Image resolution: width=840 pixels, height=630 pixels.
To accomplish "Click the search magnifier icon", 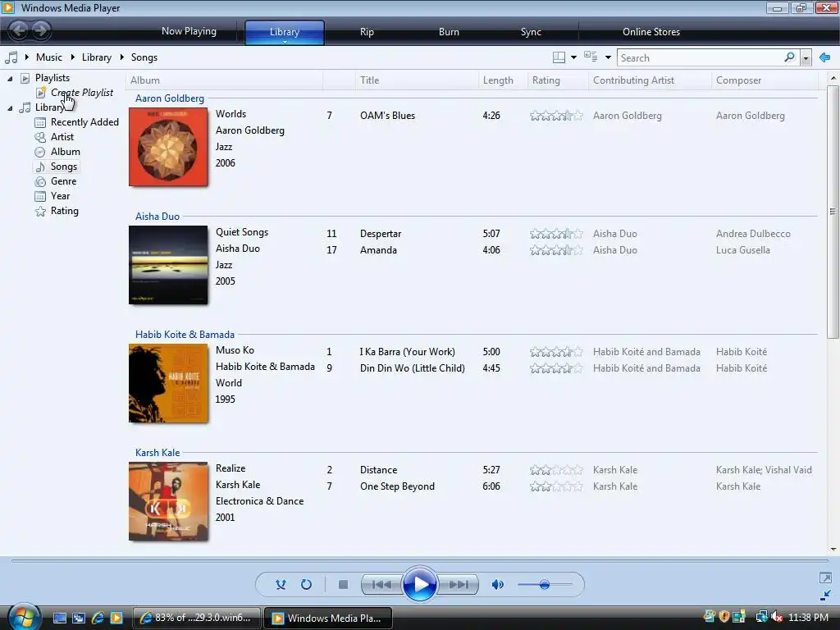I will (789, 57).
